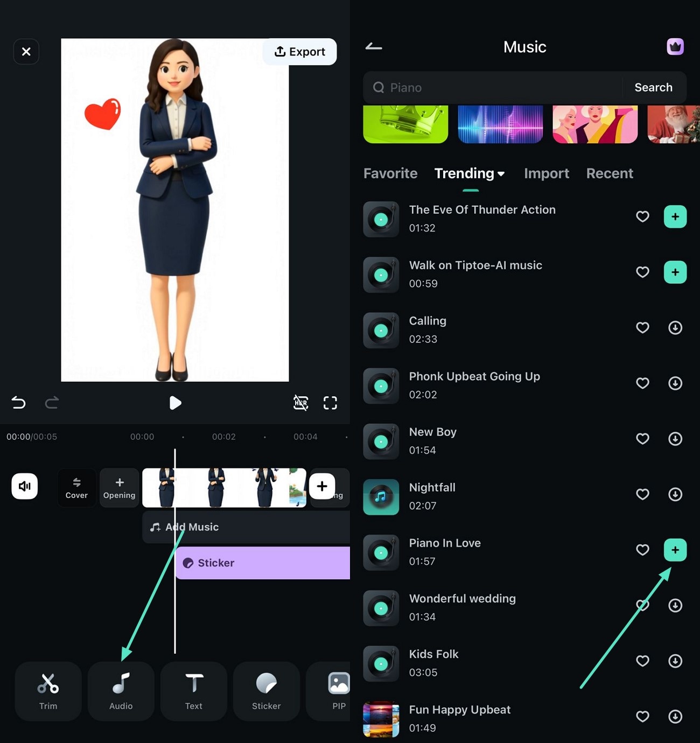Select the Calling track title
The image size is (700, 743).
428,321
